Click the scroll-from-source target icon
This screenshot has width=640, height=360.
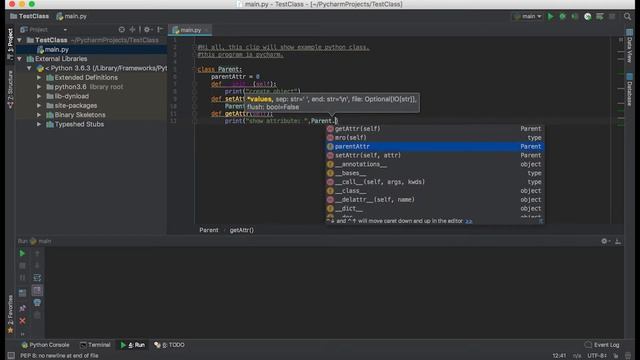[122, 29]
